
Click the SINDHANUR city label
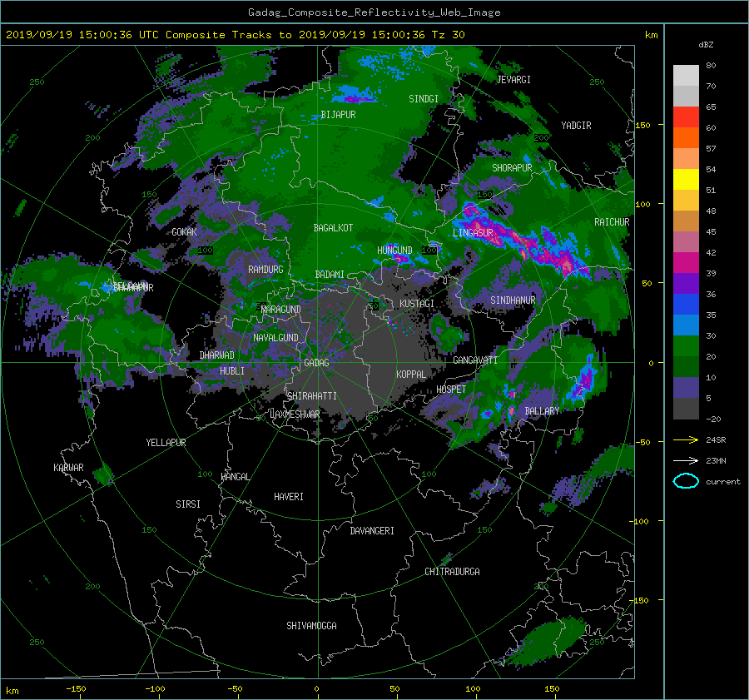click(x=513, y=300)
